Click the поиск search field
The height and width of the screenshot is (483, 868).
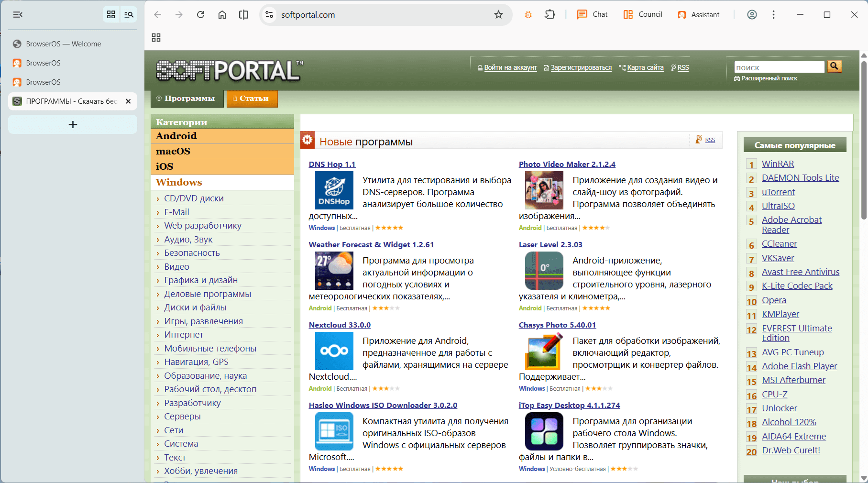780,67
